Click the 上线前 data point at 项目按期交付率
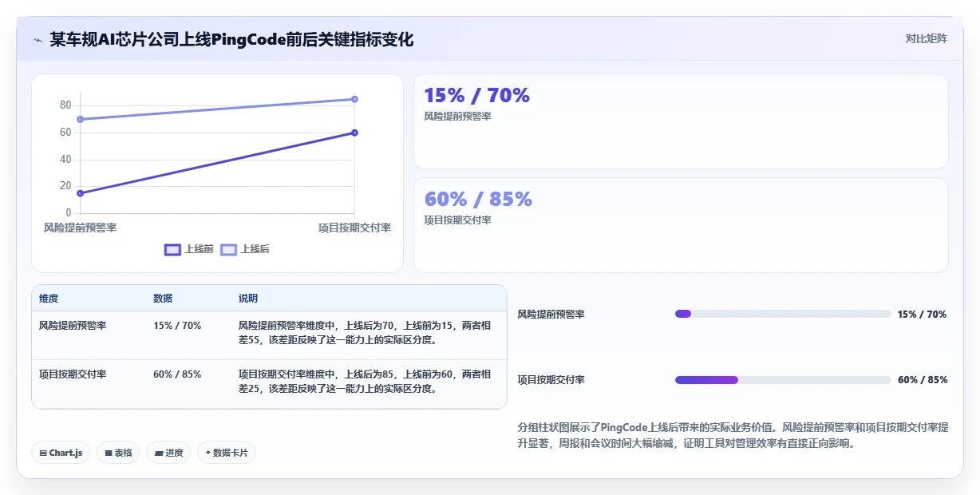 click(354, 133)
